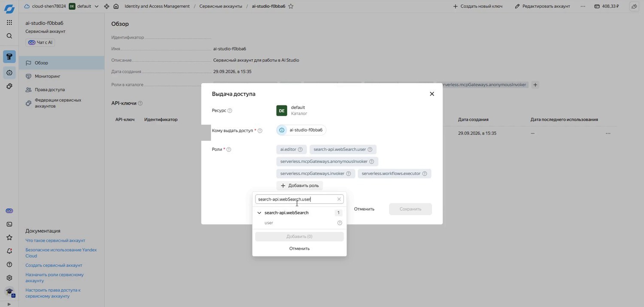Show help icon next to Роли label

click(229, 150)
